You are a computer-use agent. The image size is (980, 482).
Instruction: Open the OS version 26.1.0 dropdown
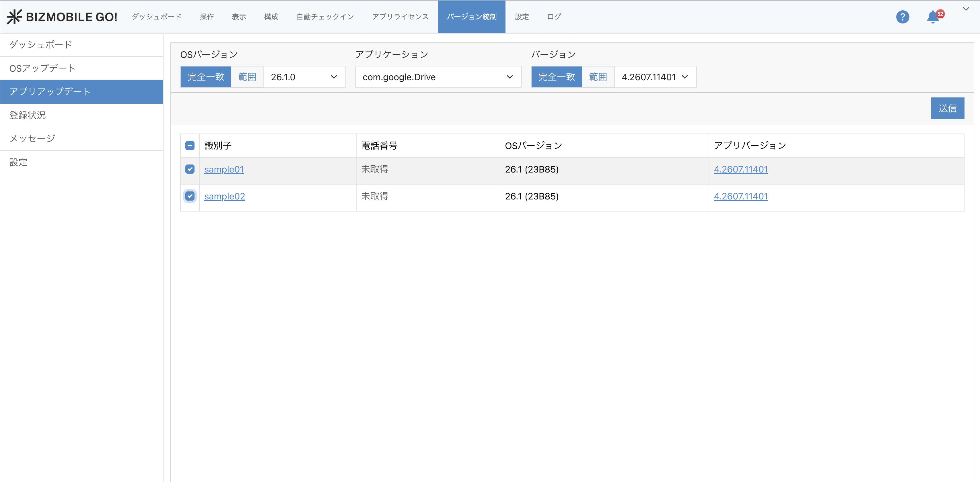click(304, 77)
